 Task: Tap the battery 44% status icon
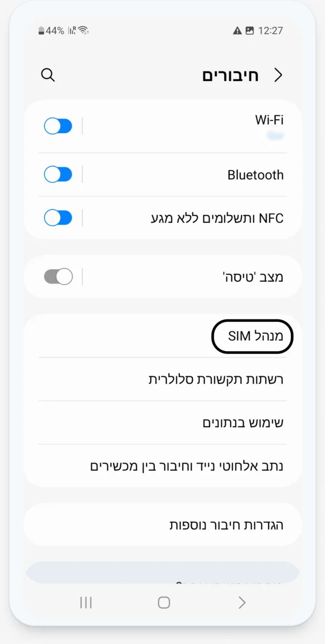pyautogui.click(x=51, y=31)
